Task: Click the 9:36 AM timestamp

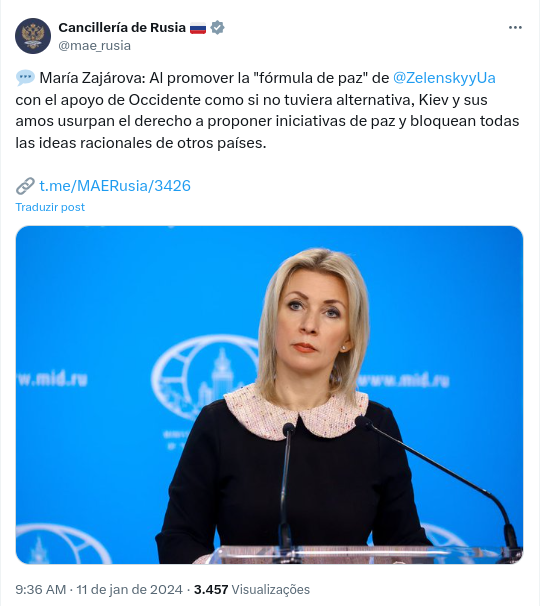Action: coord(41,589)
